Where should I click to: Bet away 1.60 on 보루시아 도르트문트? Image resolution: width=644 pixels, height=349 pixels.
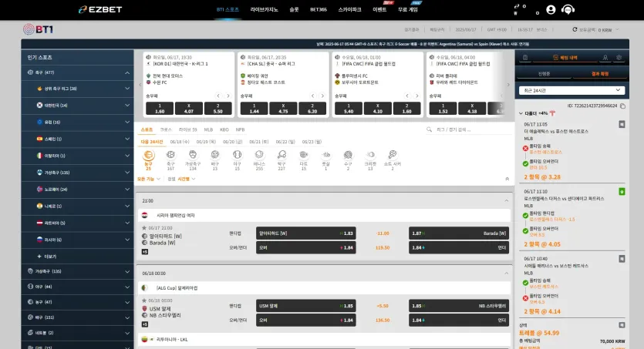tap(406, 109)
